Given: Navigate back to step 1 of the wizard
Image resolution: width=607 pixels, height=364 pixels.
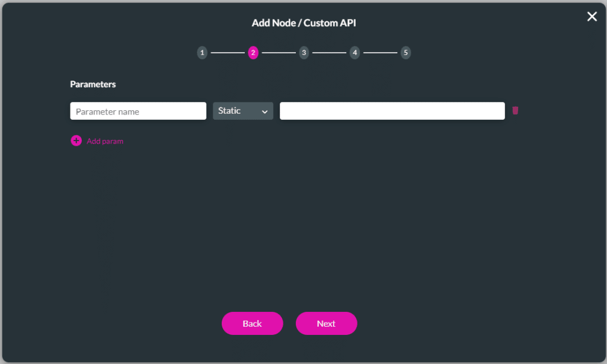Looking at the screenshot, I should coord(202,52).
